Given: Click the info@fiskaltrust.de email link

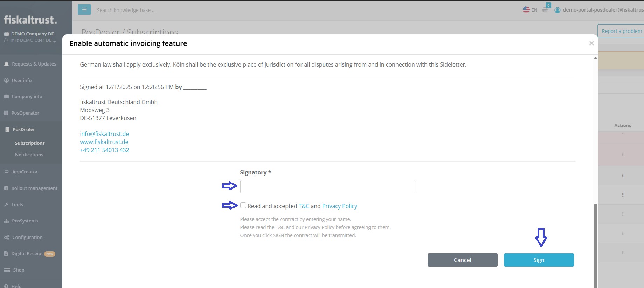Looking at the screenshot, I should tap(104, 134).
